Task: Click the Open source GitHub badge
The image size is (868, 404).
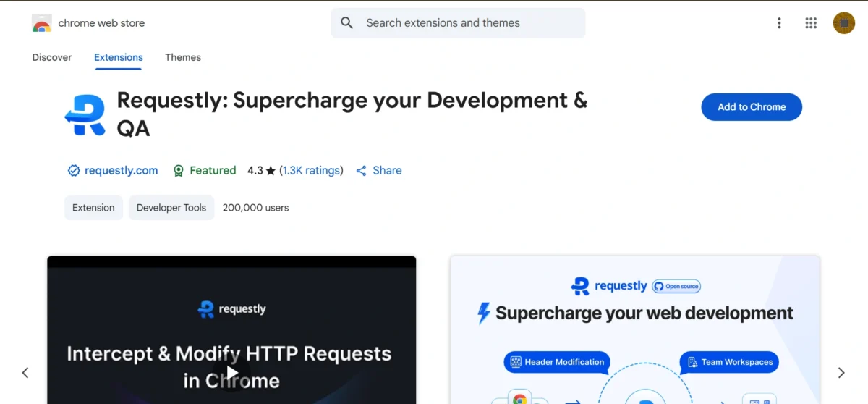Action: click(676, 286)
